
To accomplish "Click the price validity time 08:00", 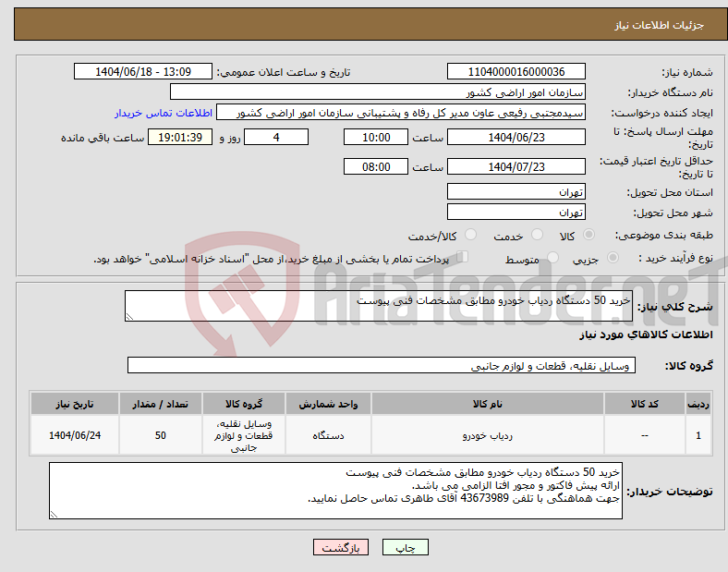I will click(376, 166).
